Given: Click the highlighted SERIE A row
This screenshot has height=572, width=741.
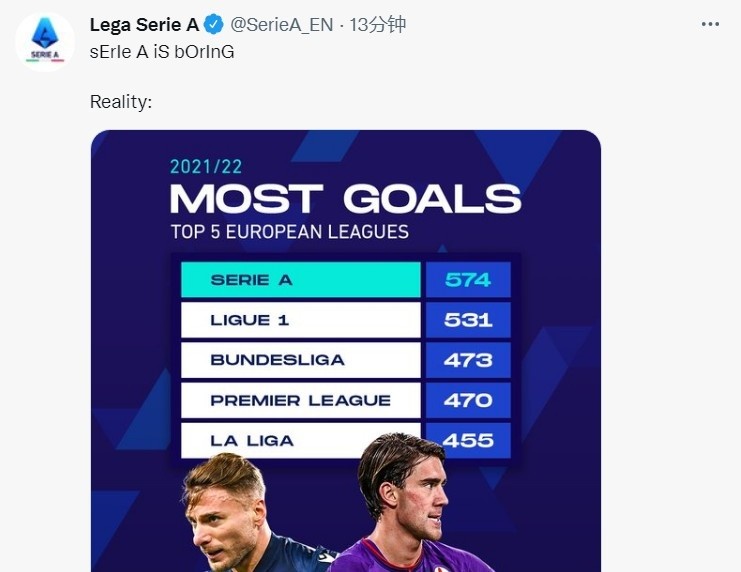Looking at the screenshot, I should click(x=301, y=280).
